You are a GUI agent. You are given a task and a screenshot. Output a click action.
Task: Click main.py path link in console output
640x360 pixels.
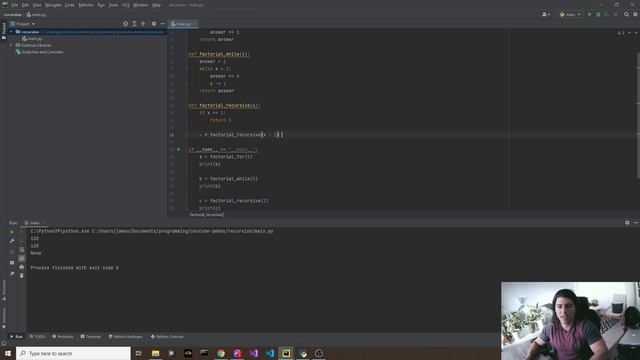[x=183, y=231]
